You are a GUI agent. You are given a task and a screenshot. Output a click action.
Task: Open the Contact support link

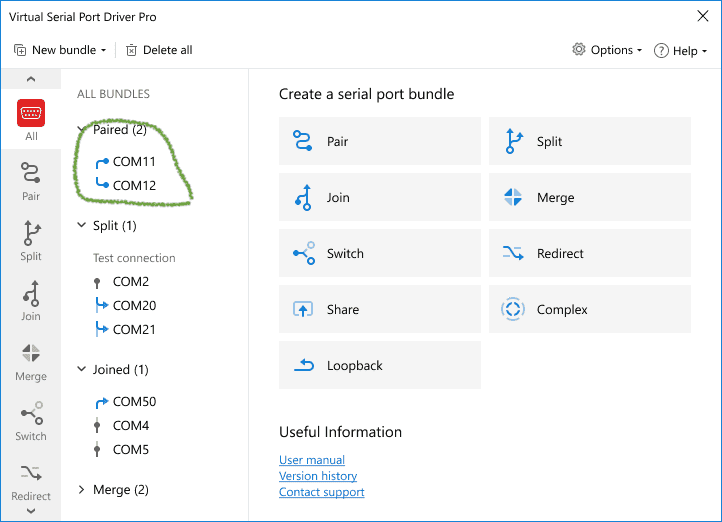(x=321, y=492)
